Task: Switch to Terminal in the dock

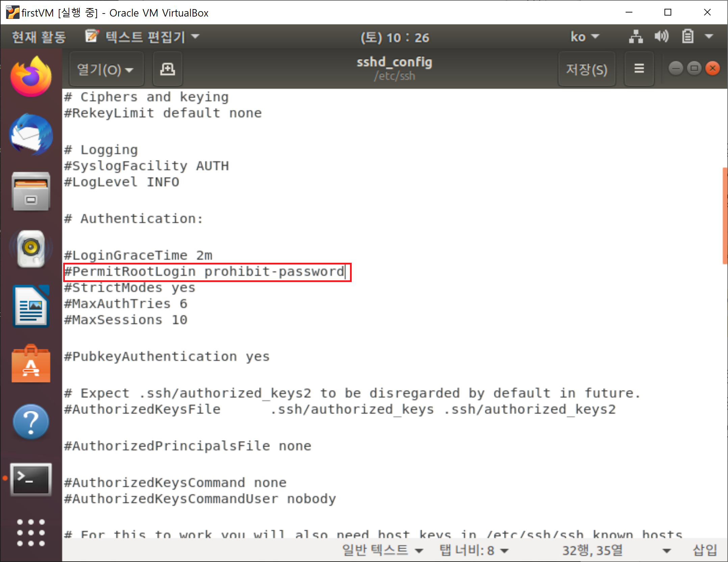Action: (x=31, y=479)
